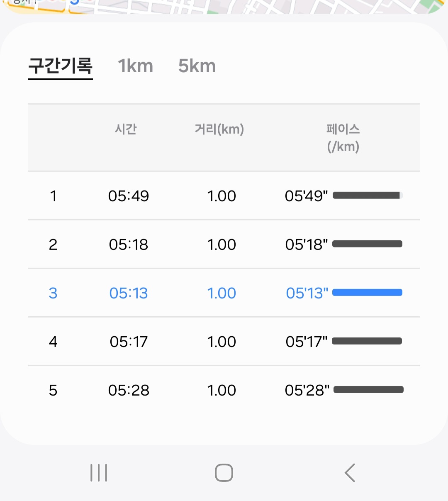This screenshot has height=501, width=448.
Task: Click the 05'17" pace value
Action: tap(307, 342)
